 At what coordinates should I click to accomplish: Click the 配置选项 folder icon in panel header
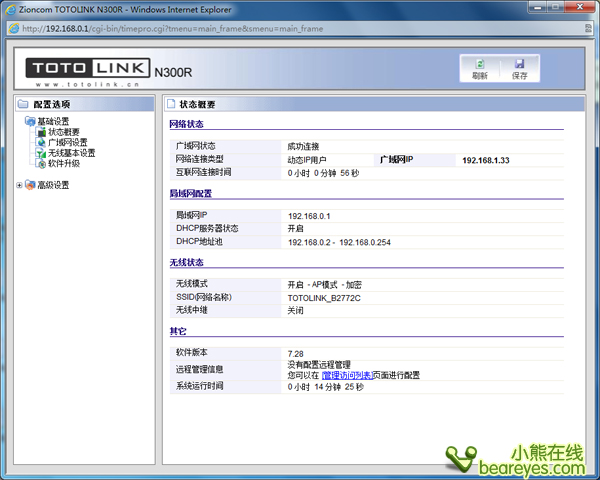pyautogui.click(x=23, y=104)
